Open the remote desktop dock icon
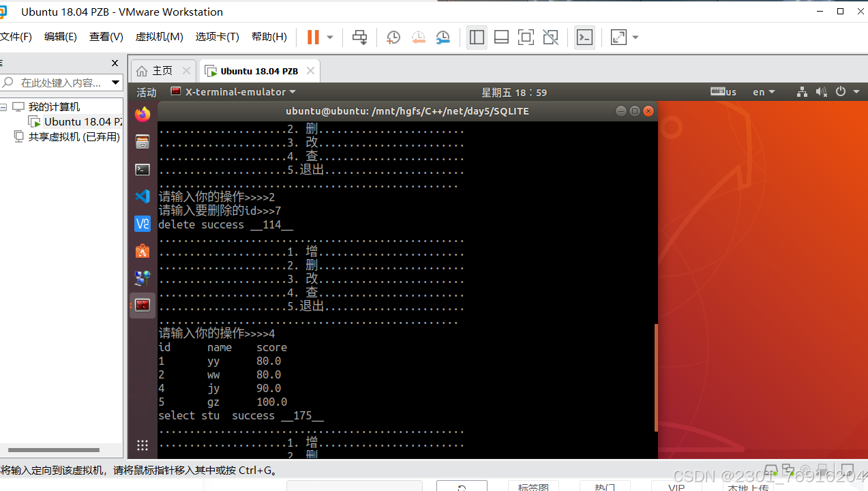 tap(143, 278)
